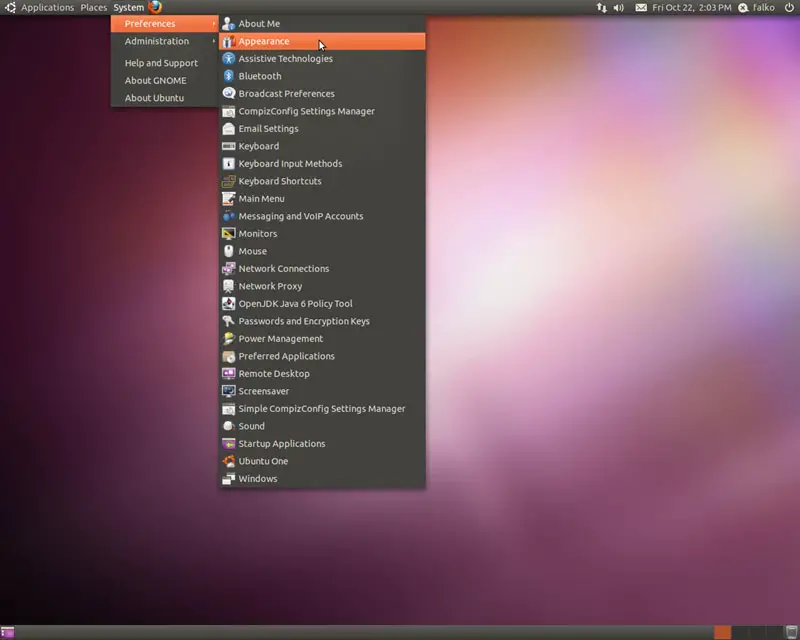Expand the Administration submenu arrow
The image size is (800, 640).
[x=214, y=41]
